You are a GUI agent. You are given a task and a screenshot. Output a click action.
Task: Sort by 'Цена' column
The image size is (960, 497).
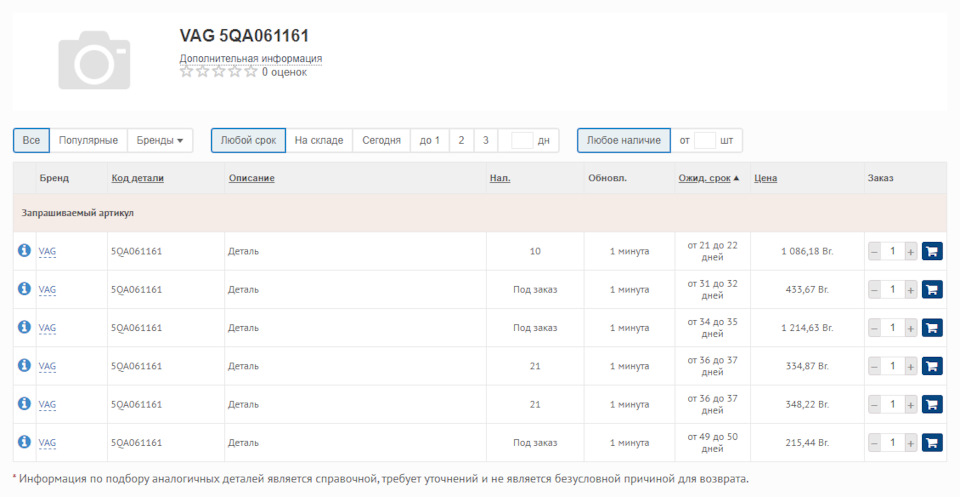click(765, 178)
